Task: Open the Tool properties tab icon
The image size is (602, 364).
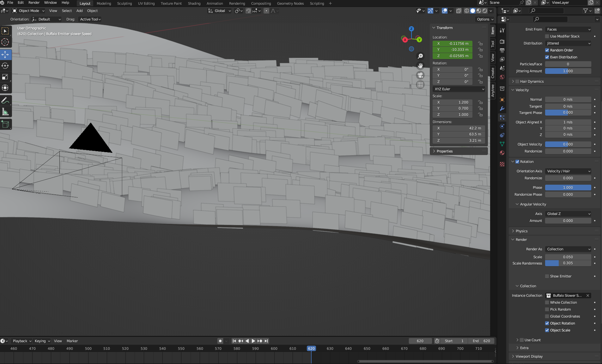Action: point(502,30)
